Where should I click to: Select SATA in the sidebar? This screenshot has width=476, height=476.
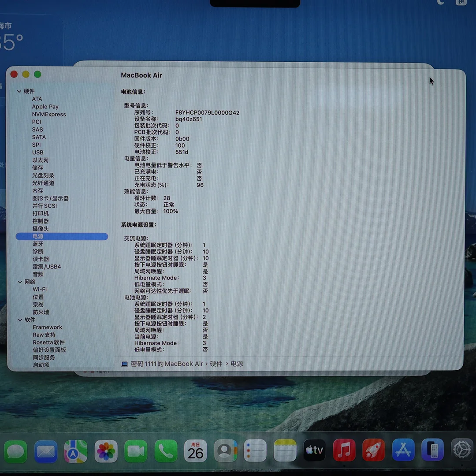pyautogui.click(x=39, y=137)
